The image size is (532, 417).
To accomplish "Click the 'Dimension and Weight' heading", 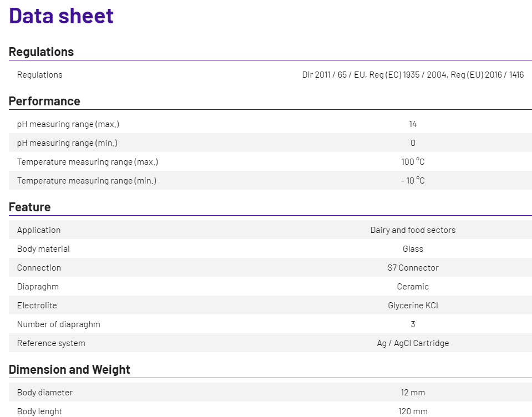I will (69, 369).
